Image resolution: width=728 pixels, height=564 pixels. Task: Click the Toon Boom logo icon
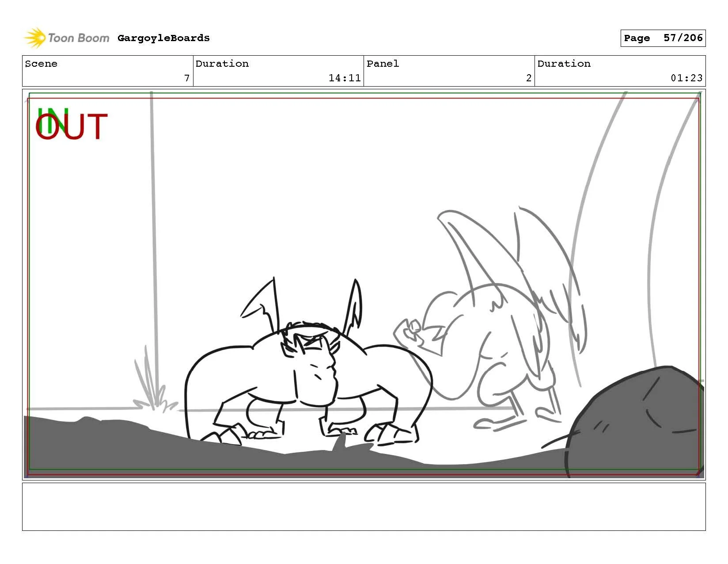click(x=35, y=38)
